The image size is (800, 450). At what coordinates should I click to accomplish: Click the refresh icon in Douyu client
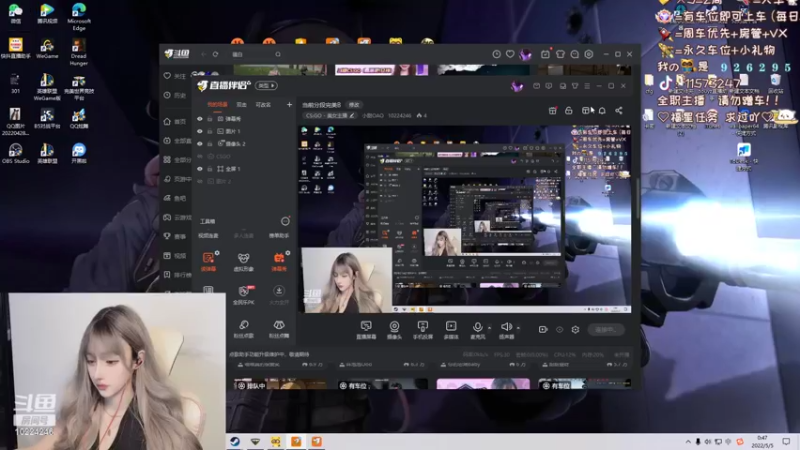(216, 54)
